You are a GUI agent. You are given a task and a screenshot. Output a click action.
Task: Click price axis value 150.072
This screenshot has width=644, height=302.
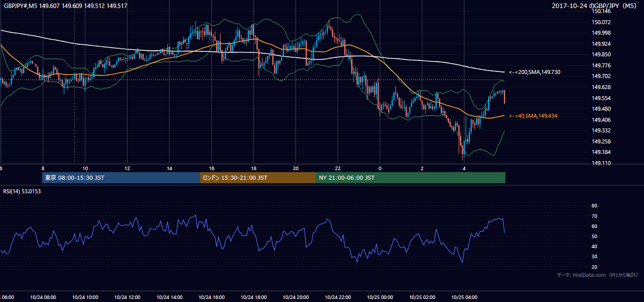click(x=601, y=23)
